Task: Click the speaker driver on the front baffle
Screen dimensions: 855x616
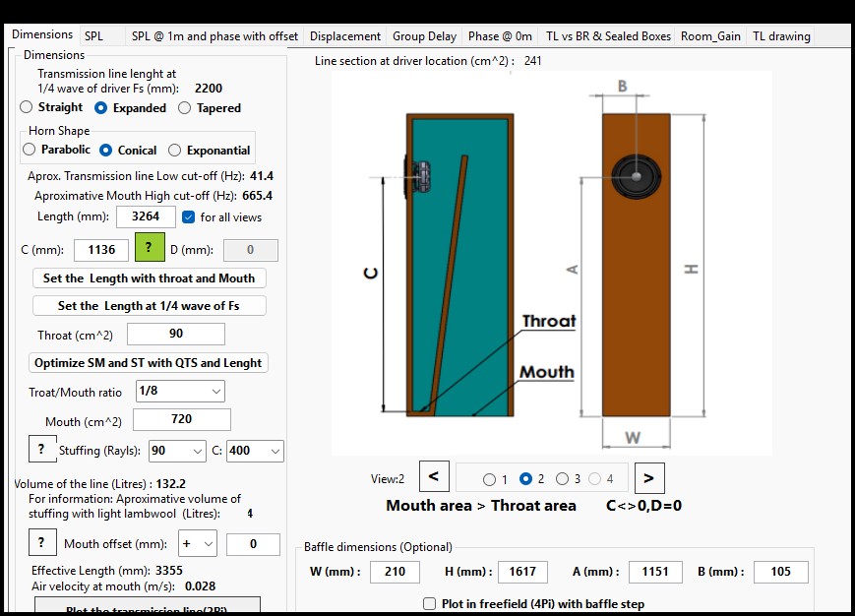Action: click(636, 177)
